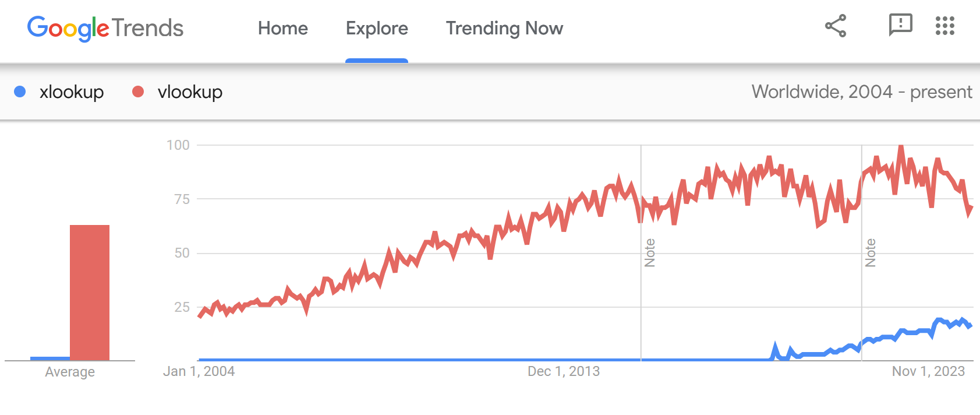Expand the comparison terms bar
Screen dimensions: 980x415
pos(466,92)
